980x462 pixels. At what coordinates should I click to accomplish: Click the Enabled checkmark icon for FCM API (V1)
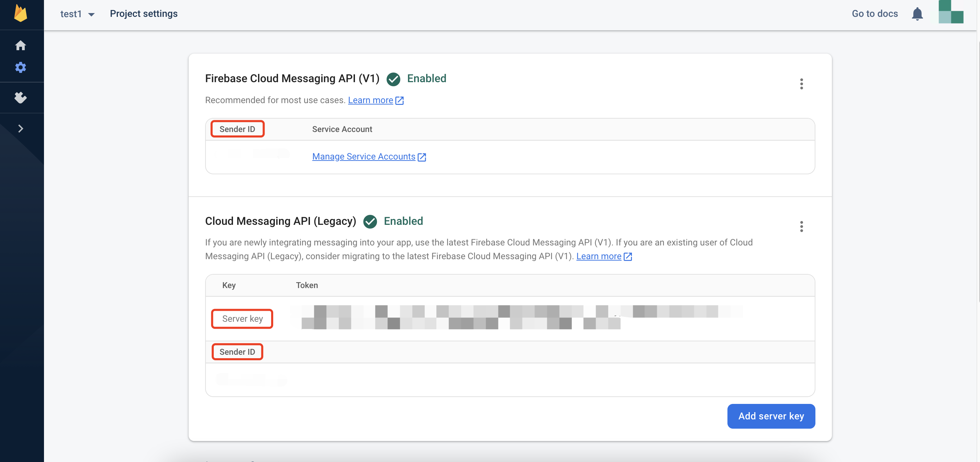click(x=393, y=79)
